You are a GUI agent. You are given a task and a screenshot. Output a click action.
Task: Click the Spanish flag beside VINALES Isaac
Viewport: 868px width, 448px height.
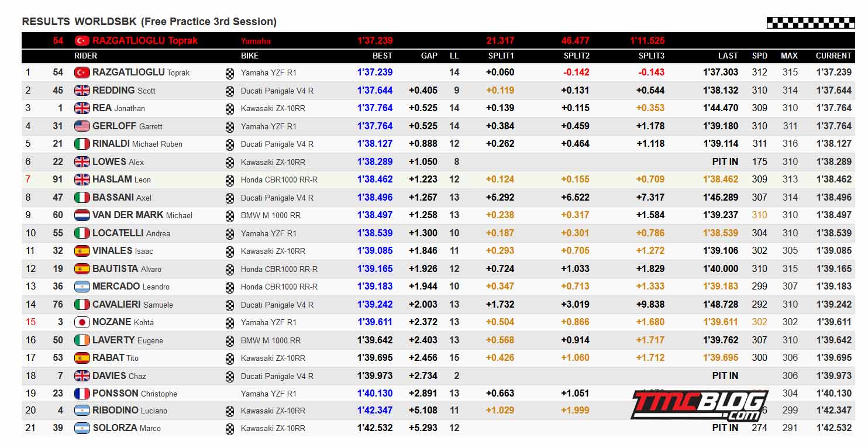click(82, 251)
